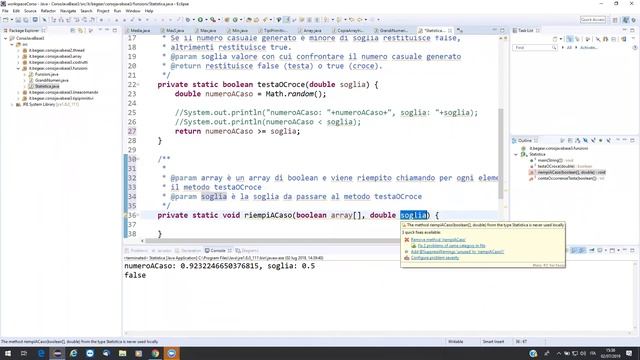Viewport: 640px width, 360px height.
Task: Open Windows Start menu
Action: pos(8,353)
